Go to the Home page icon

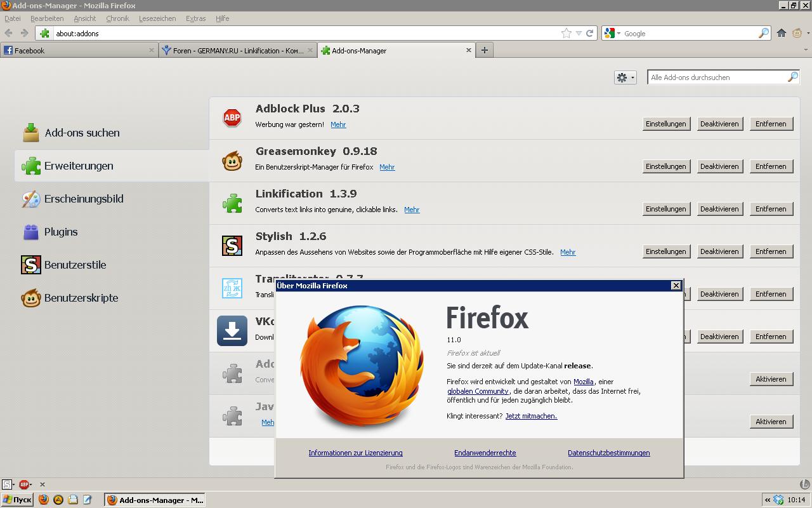(782, 33)
